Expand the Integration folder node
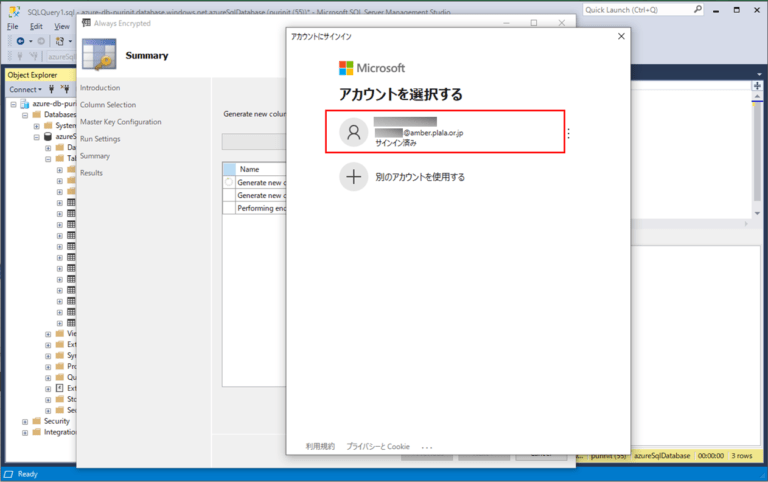This screenshot has width=768, height=482. 25,433
